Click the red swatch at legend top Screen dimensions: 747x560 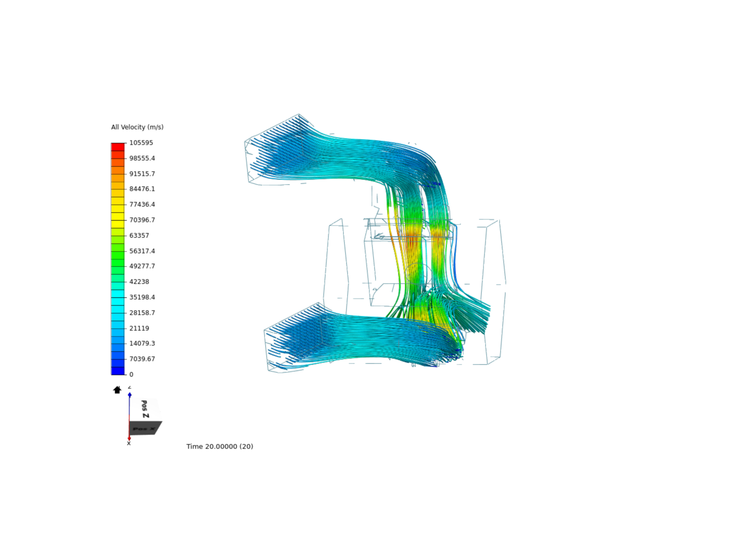pyautogui.click(x=118, y=147)
